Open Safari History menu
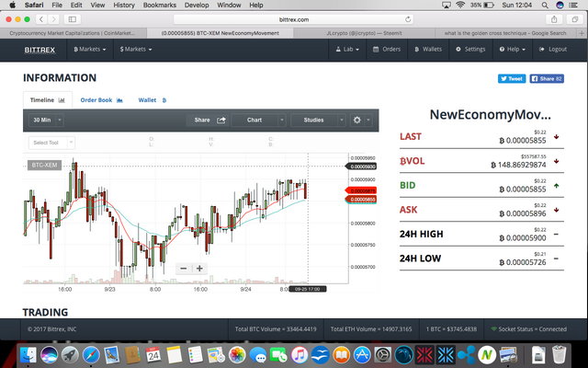 pyautogui.click(x=124, y=5)
